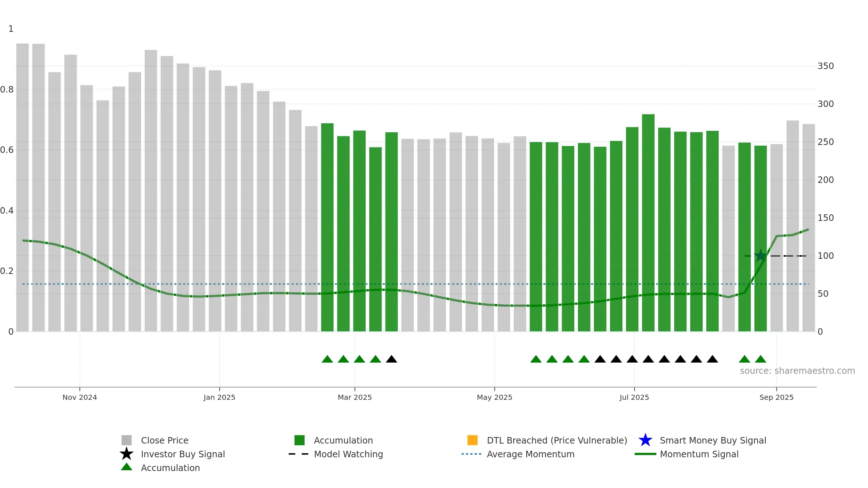Click the last black triangle marker before Sep 2025
868x488 pixels.
point(712,359)
